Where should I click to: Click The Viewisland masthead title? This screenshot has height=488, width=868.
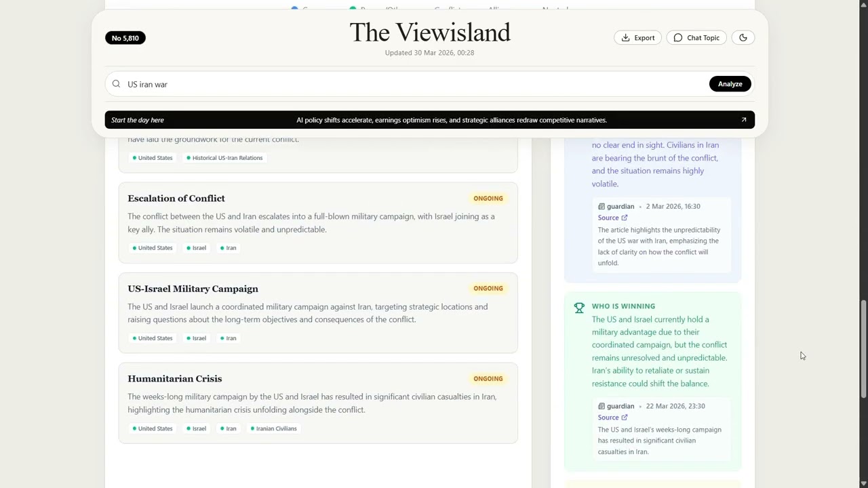point(430,33)
